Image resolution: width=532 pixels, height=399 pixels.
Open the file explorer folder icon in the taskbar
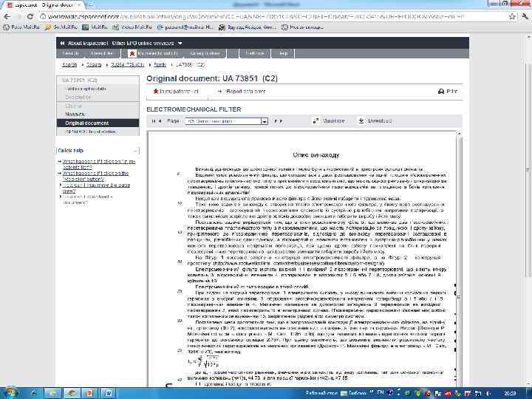(x=52, y=393)
